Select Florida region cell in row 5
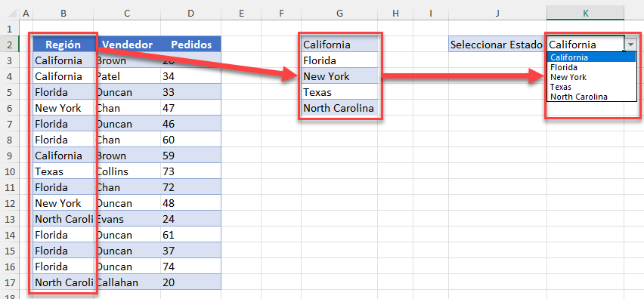Viewport: 644px width, 299px height. (x=63, y=92)
